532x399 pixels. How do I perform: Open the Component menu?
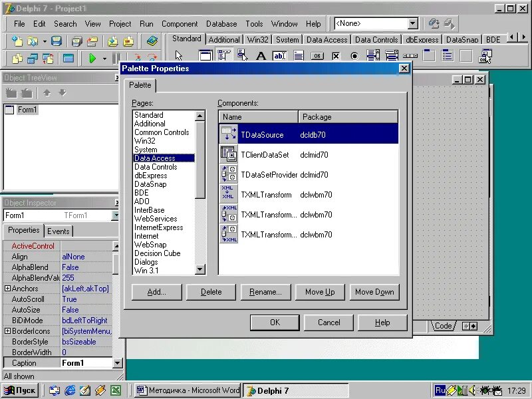pos(180,24)
